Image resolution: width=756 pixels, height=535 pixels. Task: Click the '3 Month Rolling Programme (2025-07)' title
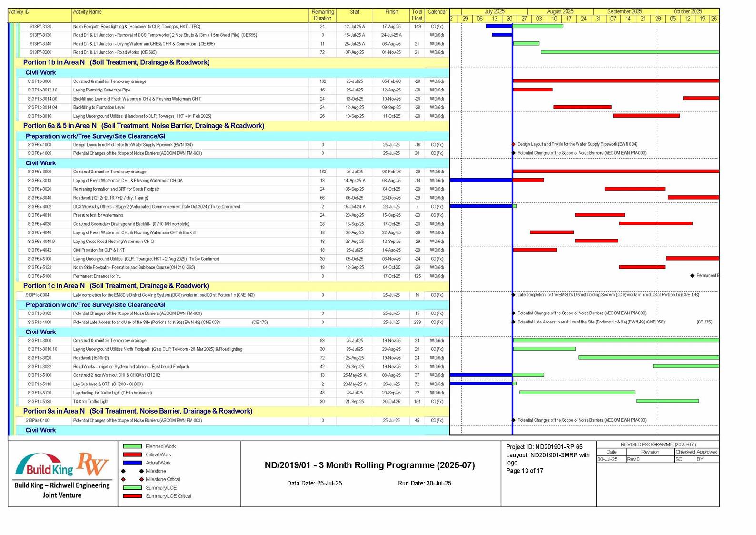tap(369, 465)
